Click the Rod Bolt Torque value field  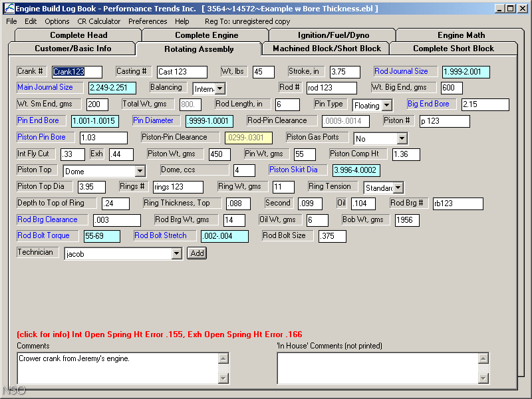tap(102, 236)
